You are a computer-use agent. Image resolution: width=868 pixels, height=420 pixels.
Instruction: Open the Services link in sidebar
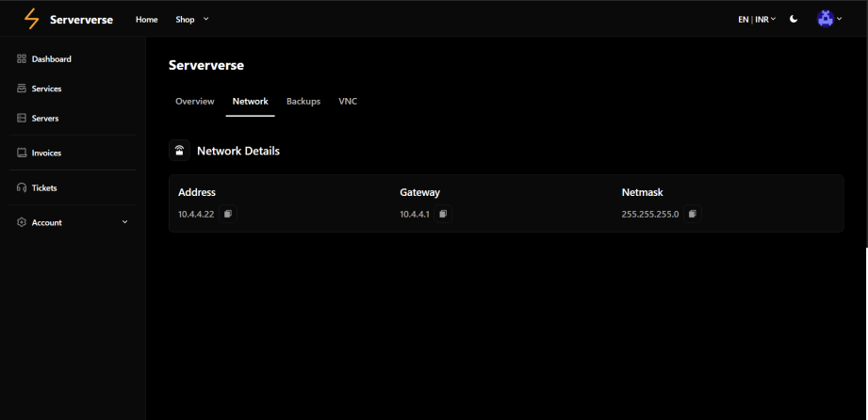(x=46, y=89)
